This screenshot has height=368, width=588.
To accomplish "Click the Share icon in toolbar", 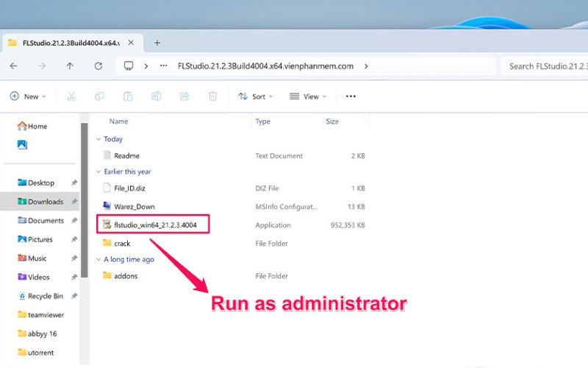I will [x=184, y=96].
